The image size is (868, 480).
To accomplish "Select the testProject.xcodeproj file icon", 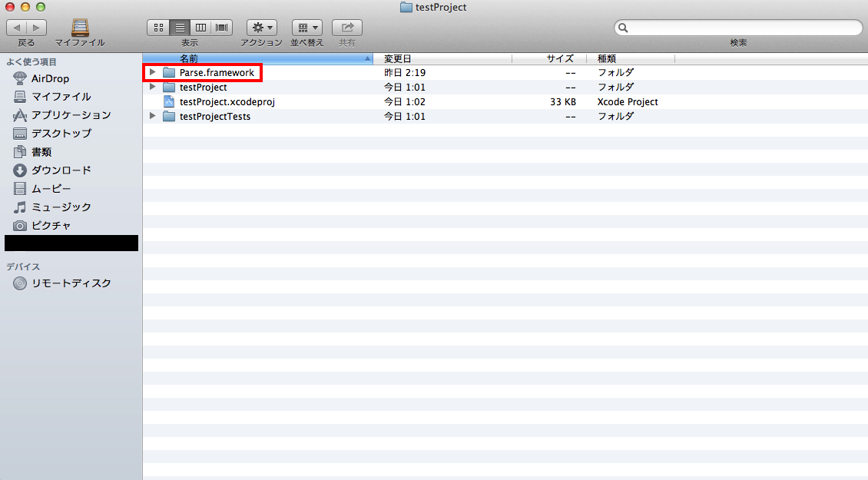I will (169, 101).
